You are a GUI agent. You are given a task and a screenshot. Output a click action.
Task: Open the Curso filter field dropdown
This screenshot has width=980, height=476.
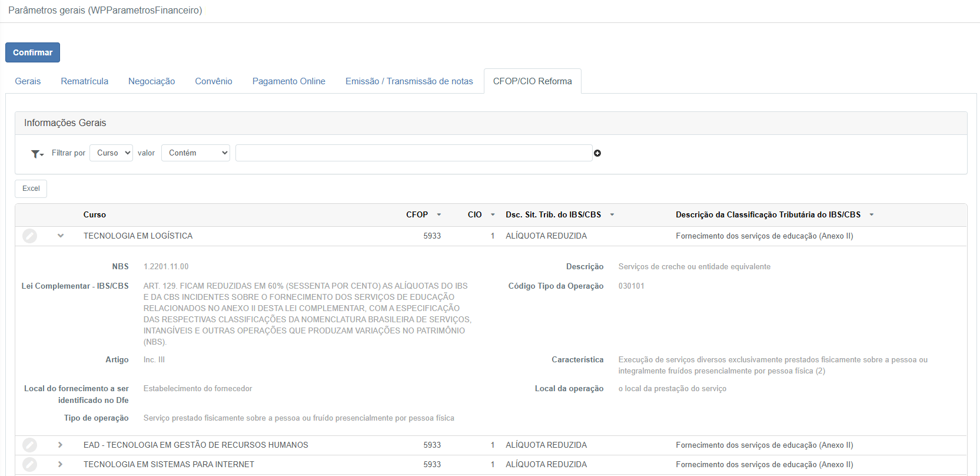(111, 153)
